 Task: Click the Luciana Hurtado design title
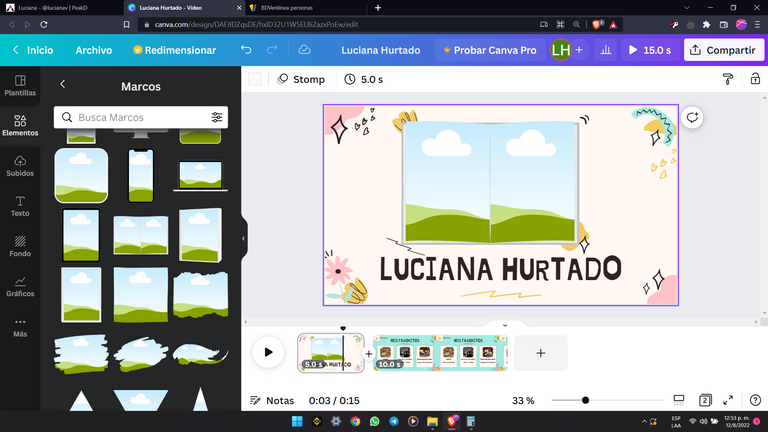click(x=381, y=50)
